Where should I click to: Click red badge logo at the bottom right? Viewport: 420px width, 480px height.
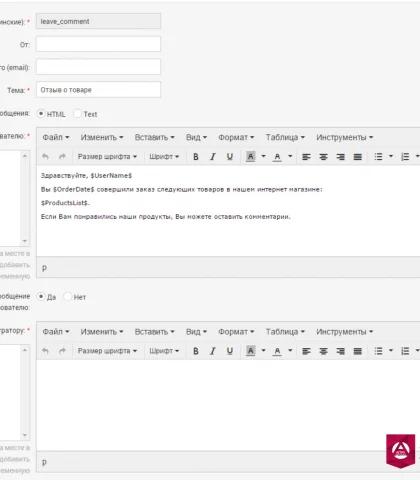point(400,451)
